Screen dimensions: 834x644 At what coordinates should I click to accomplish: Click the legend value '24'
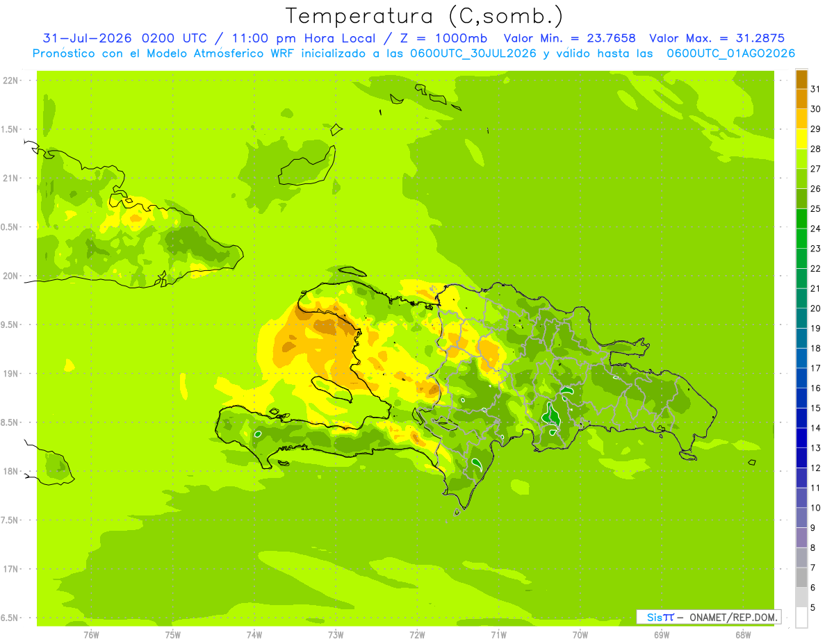[x=815, y=229]
